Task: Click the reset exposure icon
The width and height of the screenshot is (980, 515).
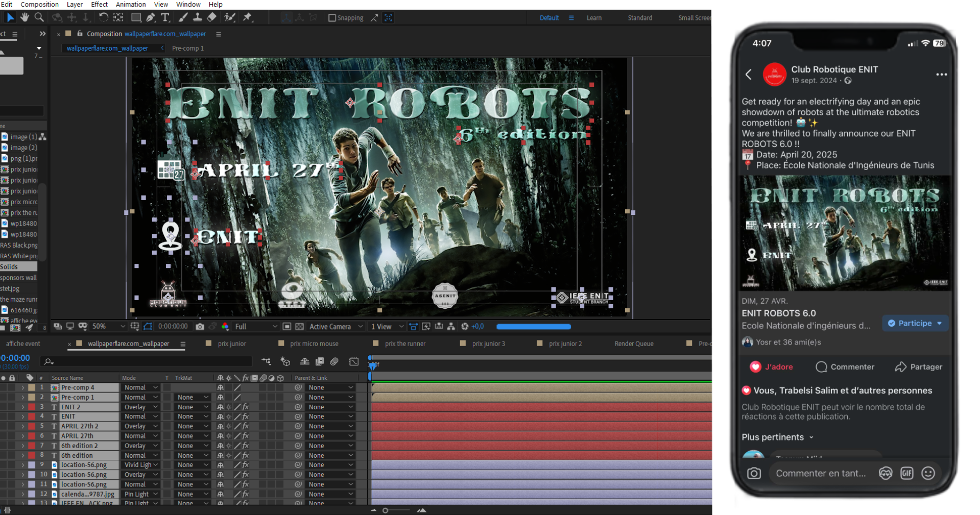Action: (465, 327)
